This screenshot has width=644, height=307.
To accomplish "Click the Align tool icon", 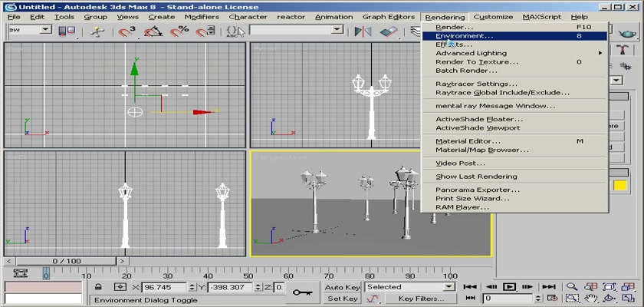I will point(389,31).
